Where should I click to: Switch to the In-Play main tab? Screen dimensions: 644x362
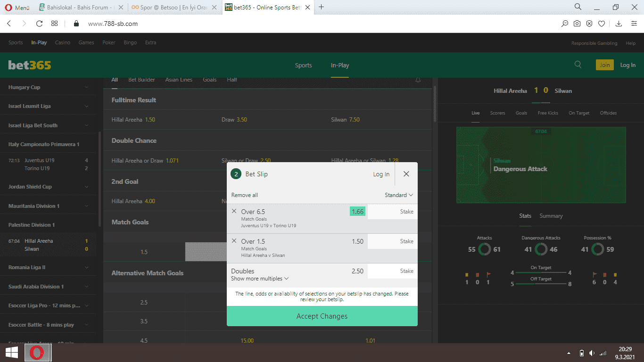[x=339, y=66]
